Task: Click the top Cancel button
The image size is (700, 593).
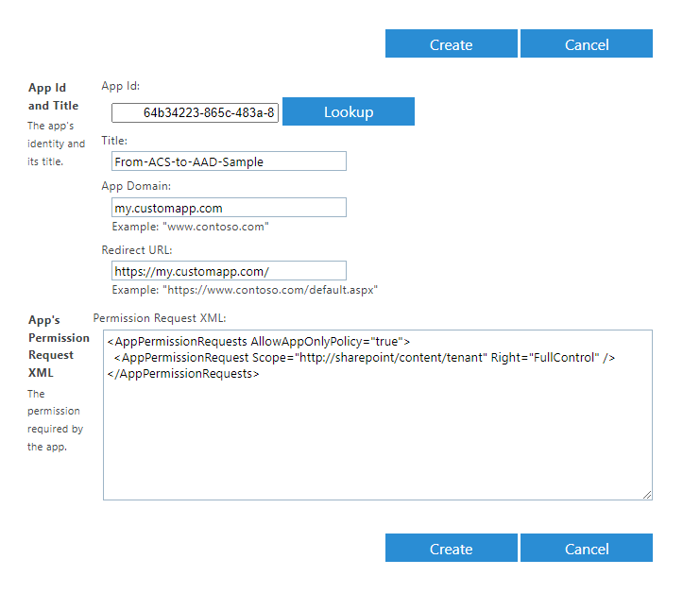Action: 586,43
